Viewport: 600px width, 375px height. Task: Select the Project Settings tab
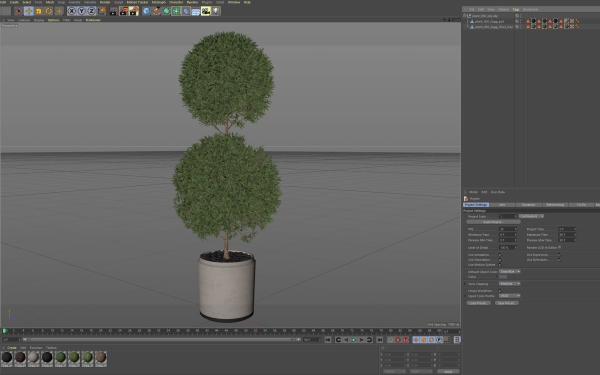click(x=476, y=205)
